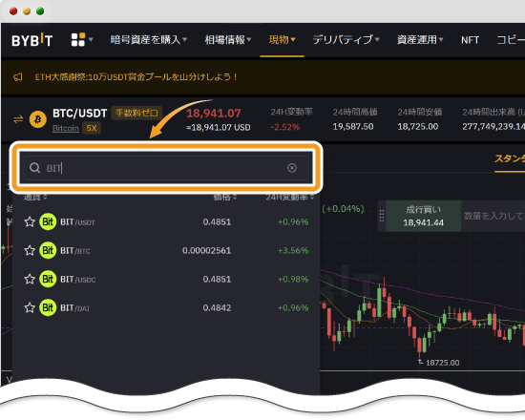
Task: Select the BIT/USDC pair row
Action: (x=166, y=279)
